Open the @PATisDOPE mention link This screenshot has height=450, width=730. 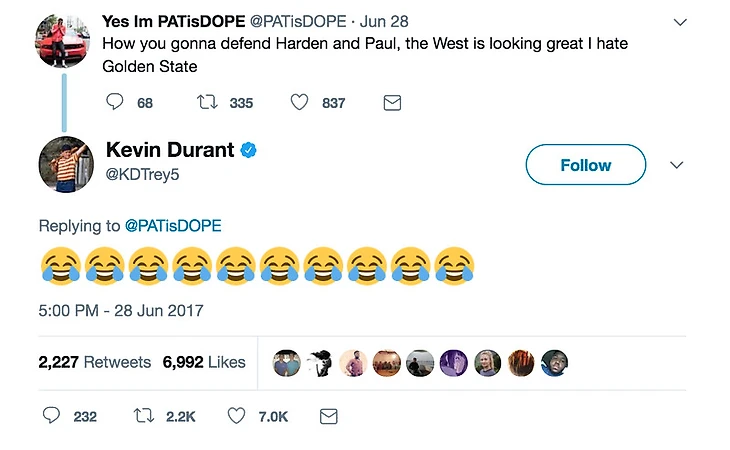173,226
